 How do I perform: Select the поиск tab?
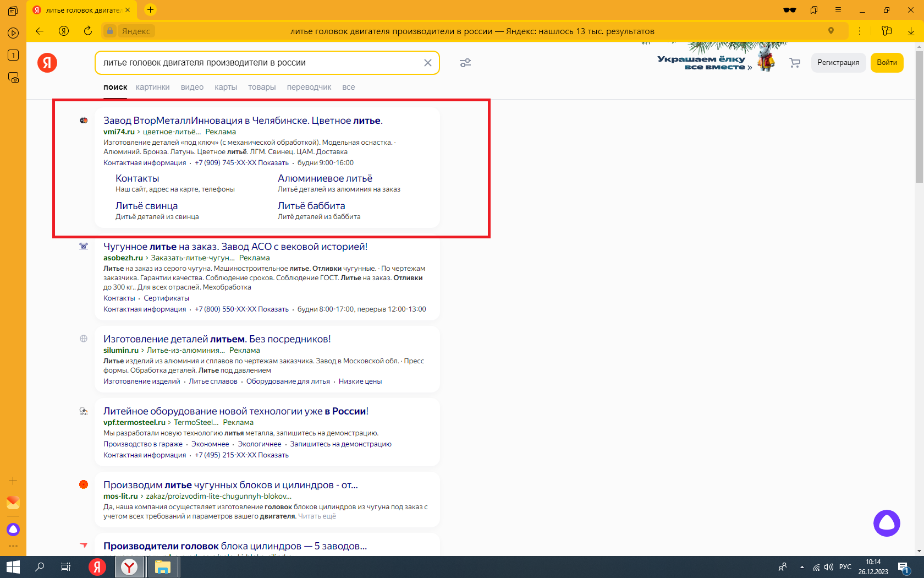pos(116,87)
